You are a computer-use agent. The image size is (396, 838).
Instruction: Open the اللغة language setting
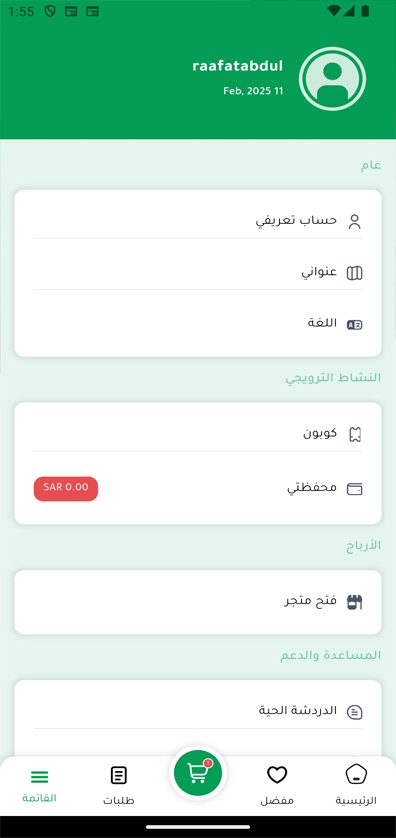click(x=198, y=324)
